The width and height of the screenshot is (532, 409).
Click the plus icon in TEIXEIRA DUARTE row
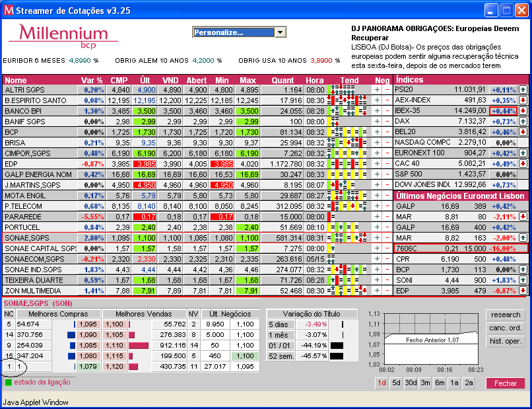click(x=377, y=280)
